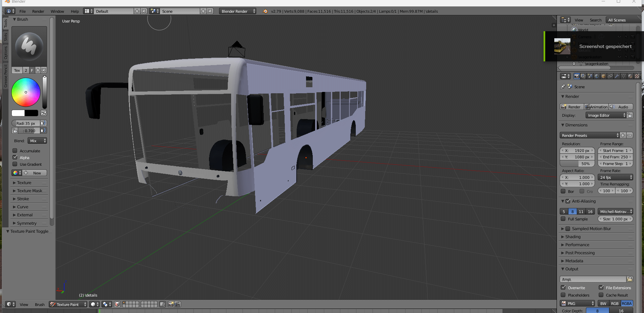Viewport: 644px width, 313px height.
Task: Expand the Performance panel
Action: (577, 245)
